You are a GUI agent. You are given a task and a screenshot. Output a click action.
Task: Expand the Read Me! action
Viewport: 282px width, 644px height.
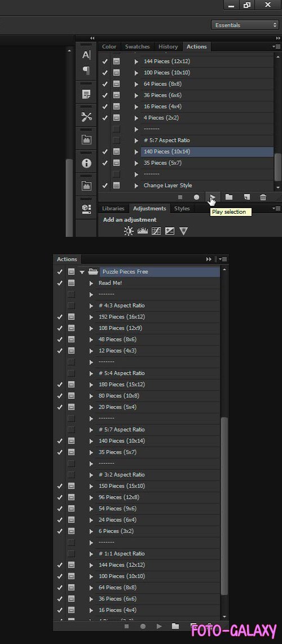coord(91,283)
